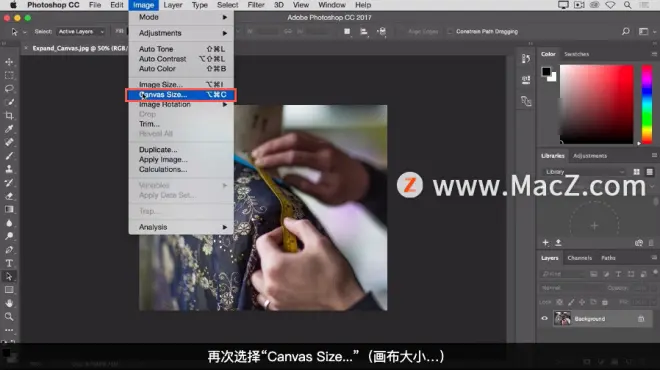Open the Library dropdown in Libraries panel
This screenshot has width=660, height=370.
(x=584, y=172)
